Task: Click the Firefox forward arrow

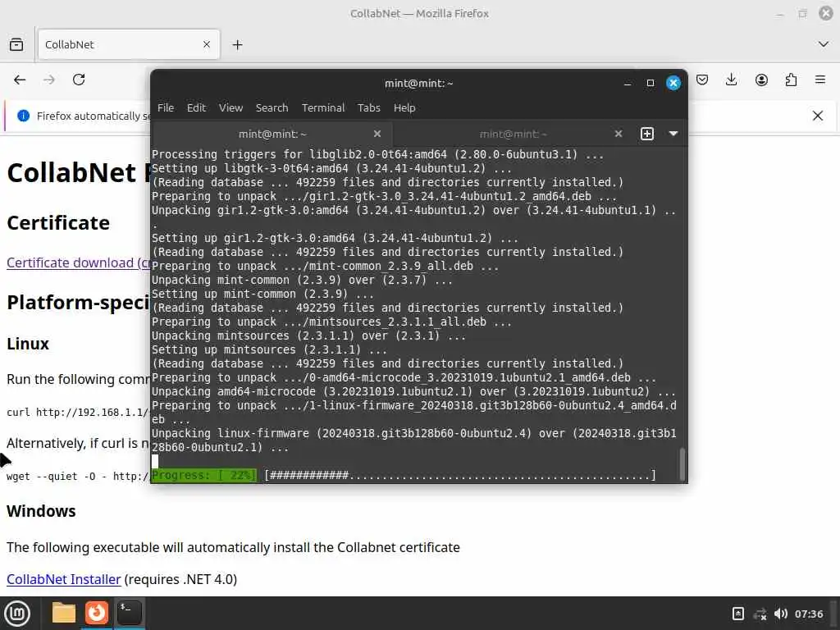Action: click(48, 80)
